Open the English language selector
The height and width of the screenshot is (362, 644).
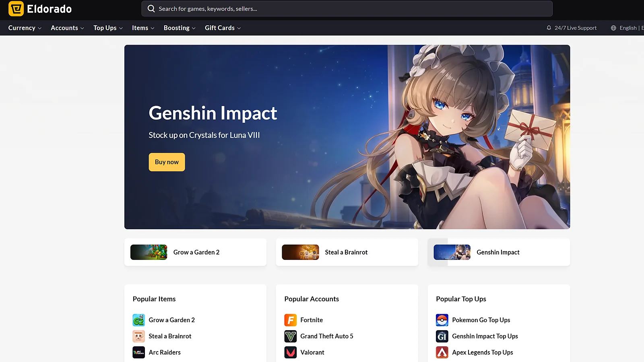click(x=628, y=28)
